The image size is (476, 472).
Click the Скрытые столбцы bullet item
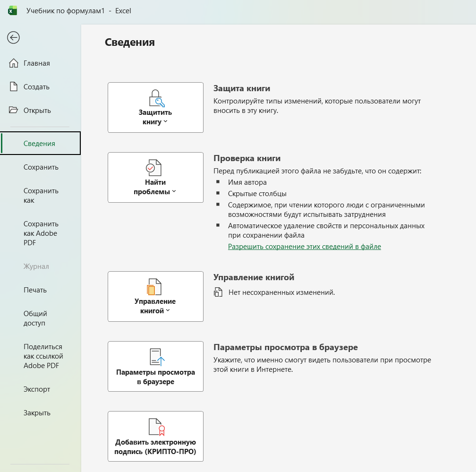pyautogui.click(x=257, y=194)
